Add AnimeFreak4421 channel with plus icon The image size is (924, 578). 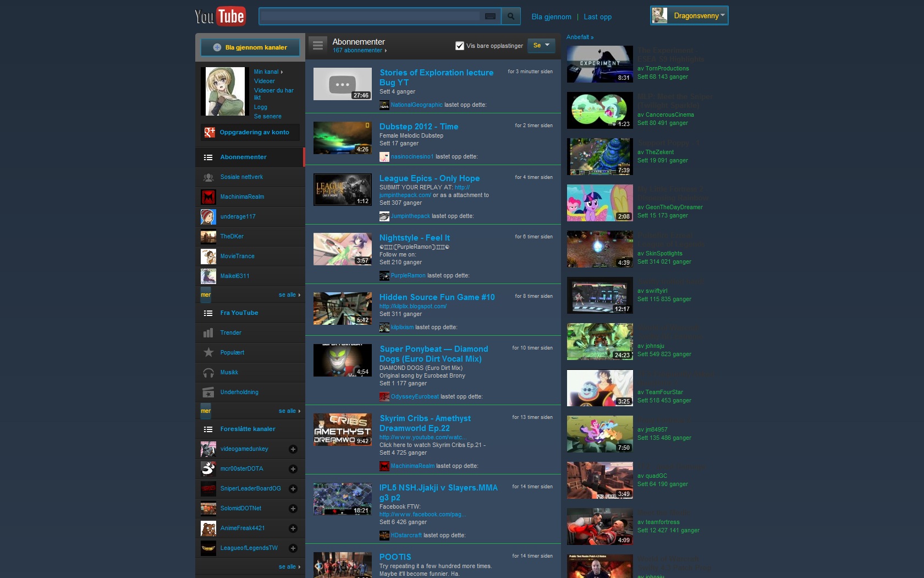(x=293, y=528)
